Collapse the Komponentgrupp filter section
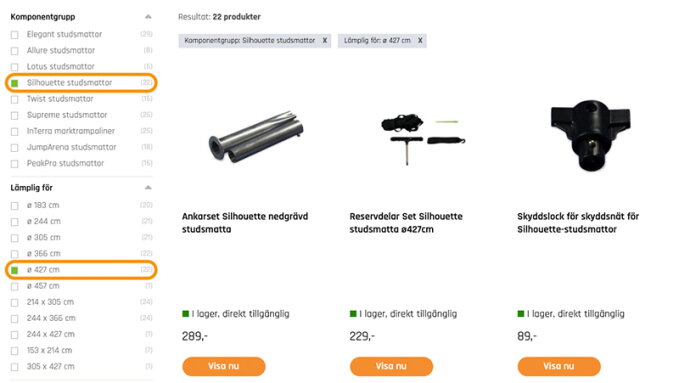Screen dimensions: 680x383 148,17
